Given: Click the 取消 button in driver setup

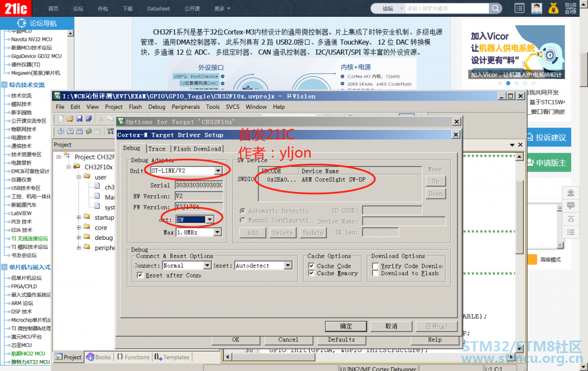Looking at the screenshot, I should coord(391,326).
